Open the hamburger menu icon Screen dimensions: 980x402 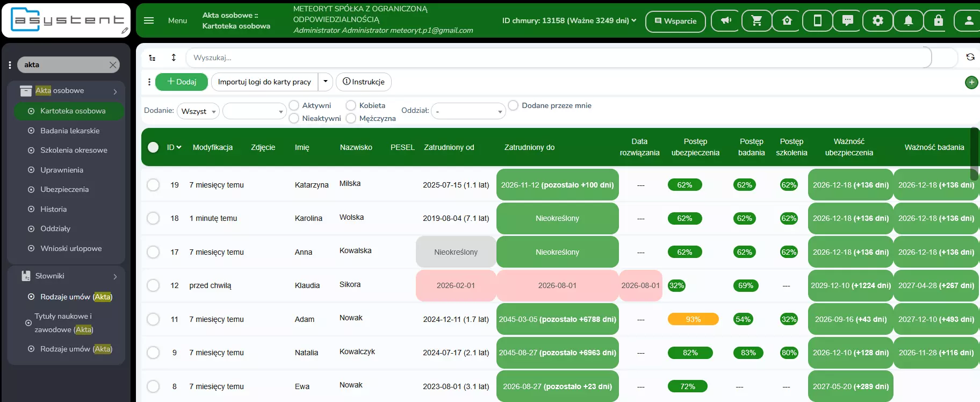click(x=149, y=20)
